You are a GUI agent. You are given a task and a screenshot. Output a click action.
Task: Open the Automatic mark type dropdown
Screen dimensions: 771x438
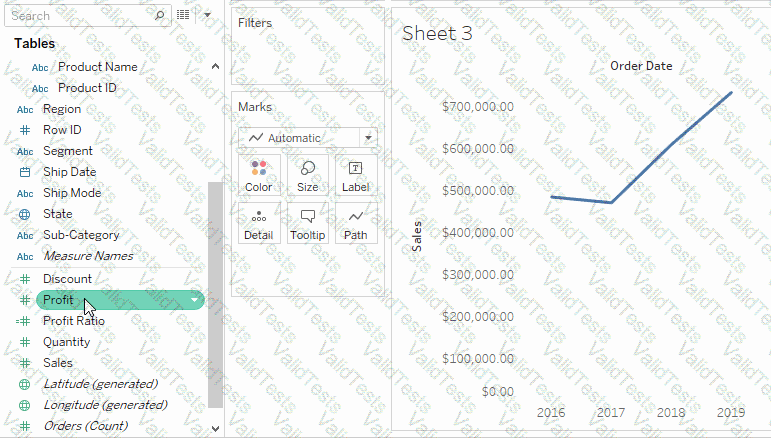point(308,138)
